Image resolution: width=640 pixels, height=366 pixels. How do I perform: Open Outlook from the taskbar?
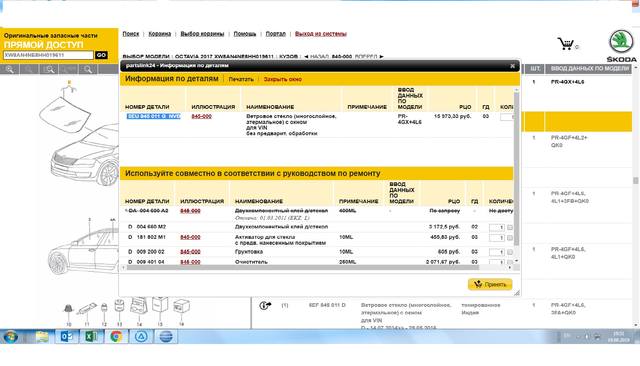pos(67,337)
